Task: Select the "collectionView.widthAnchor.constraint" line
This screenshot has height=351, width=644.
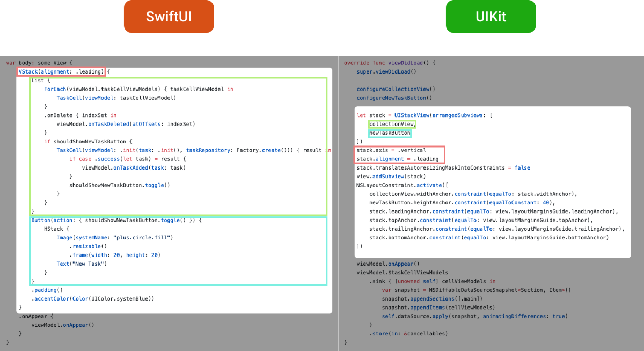Action: click(x=473, y=194)
